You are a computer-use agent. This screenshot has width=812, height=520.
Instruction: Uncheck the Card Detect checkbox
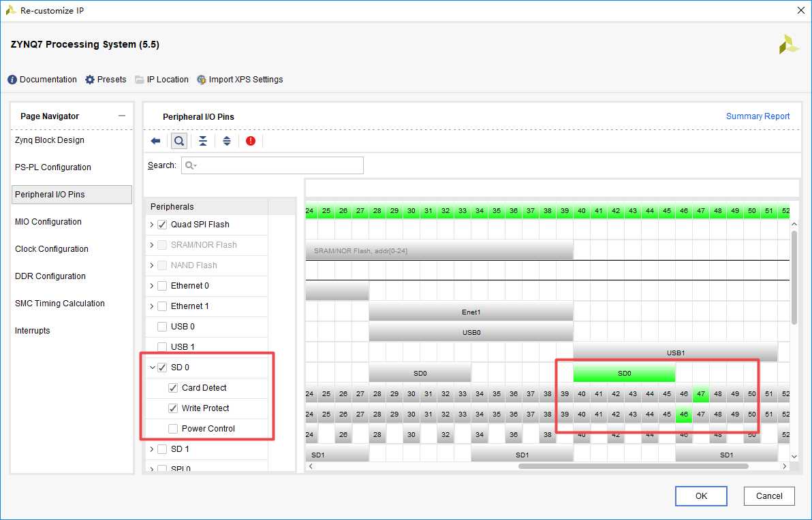click(173, 387)
